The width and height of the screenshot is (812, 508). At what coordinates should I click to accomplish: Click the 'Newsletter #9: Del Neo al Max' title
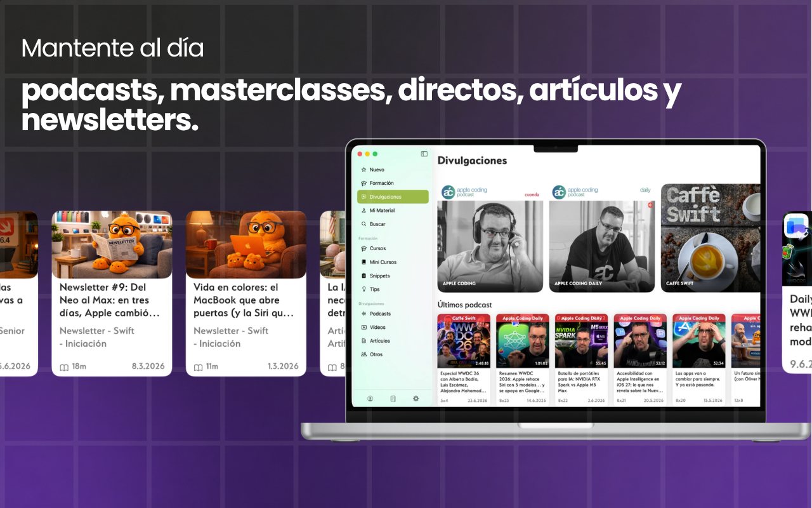[x=110, y=300]
